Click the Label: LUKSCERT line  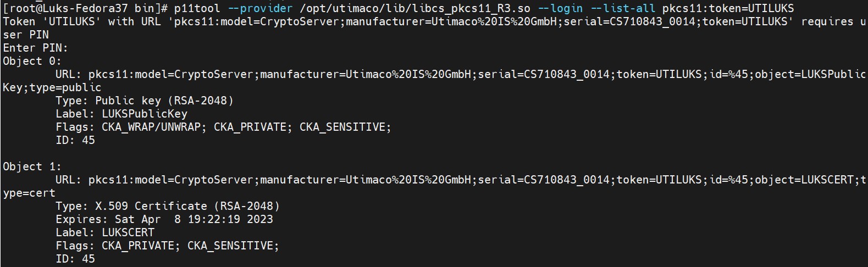[105, 232]
